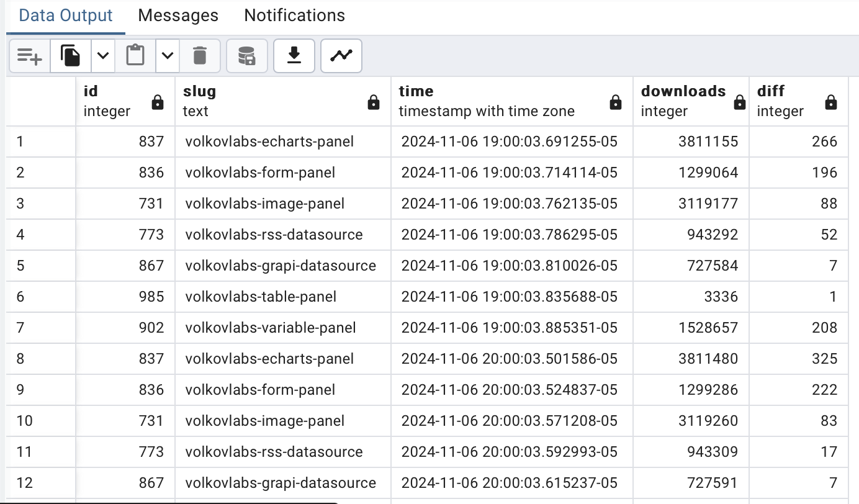Click the Paste clipboard icon

click(x=135, y=56)
